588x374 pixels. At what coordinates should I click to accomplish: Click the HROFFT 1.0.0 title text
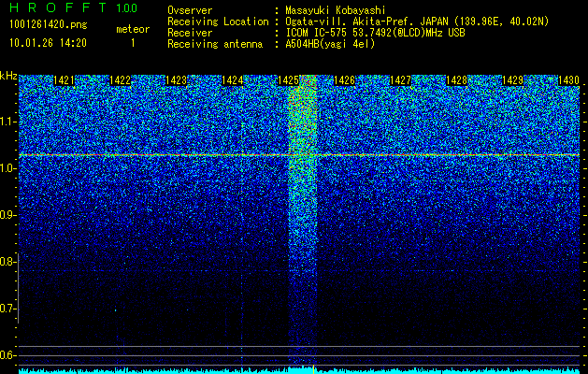(74, 7)
